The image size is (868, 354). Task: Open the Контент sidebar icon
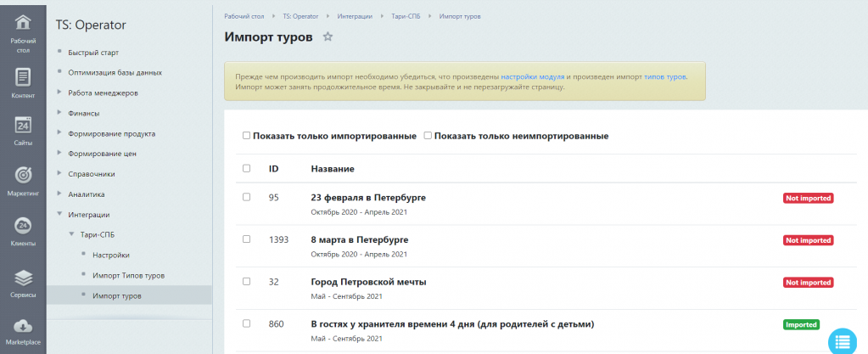click(x=23, y=83)
